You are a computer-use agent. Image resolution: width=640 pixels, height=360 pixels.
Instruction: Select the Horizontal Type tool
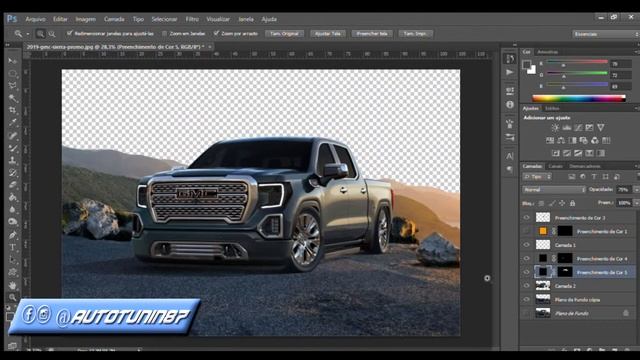pos(13,247)
